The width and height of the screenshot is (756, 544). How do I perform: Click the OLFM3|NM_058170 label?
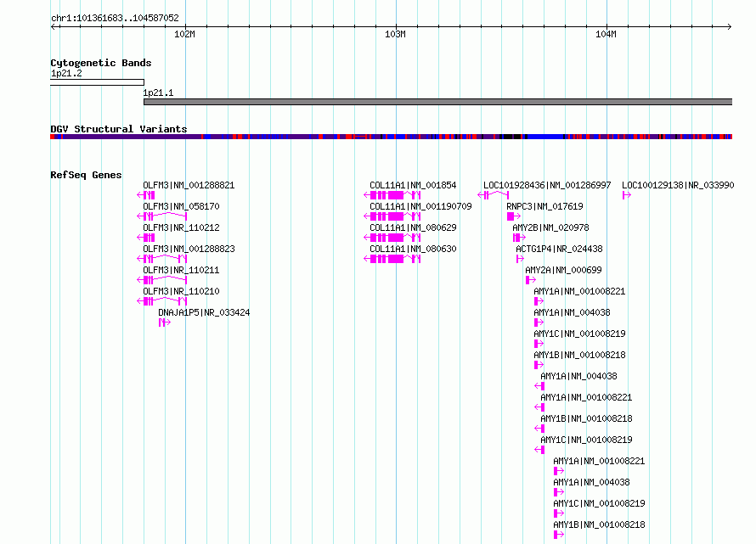[x=181, y=206]
